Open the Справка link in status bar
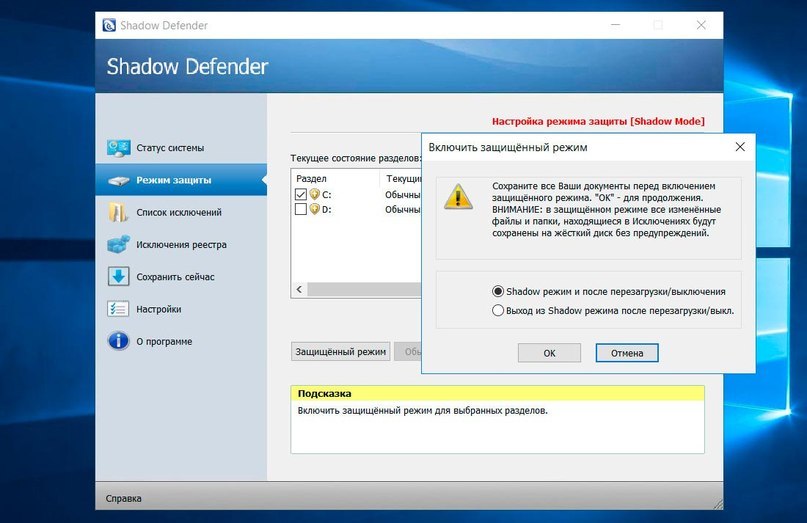 (124, 498)
